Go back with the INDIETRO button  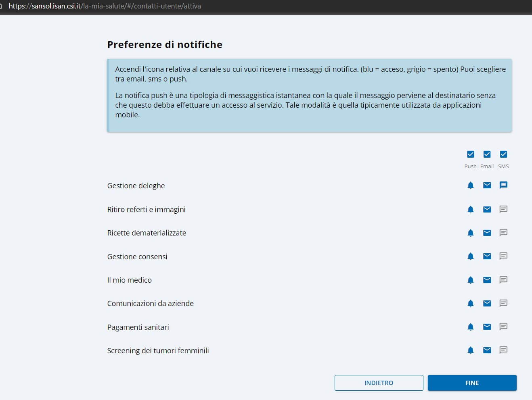(379, 383)
